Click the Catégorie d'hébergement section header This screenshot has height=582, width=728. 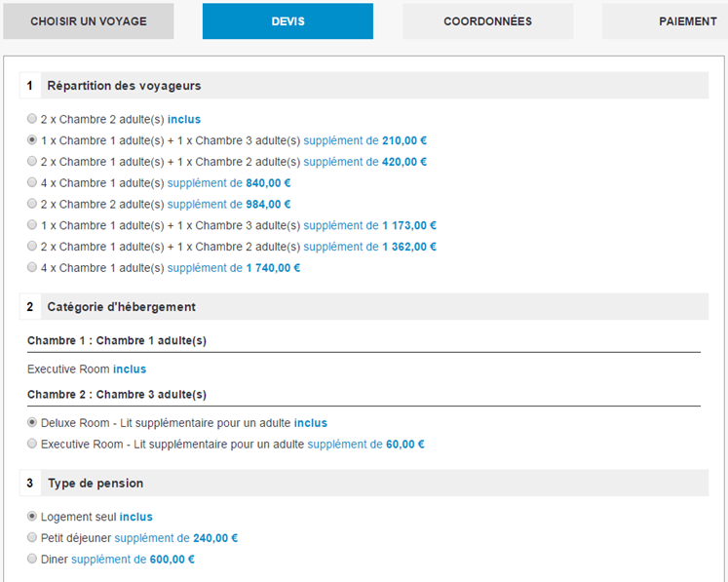click(121, 307)
